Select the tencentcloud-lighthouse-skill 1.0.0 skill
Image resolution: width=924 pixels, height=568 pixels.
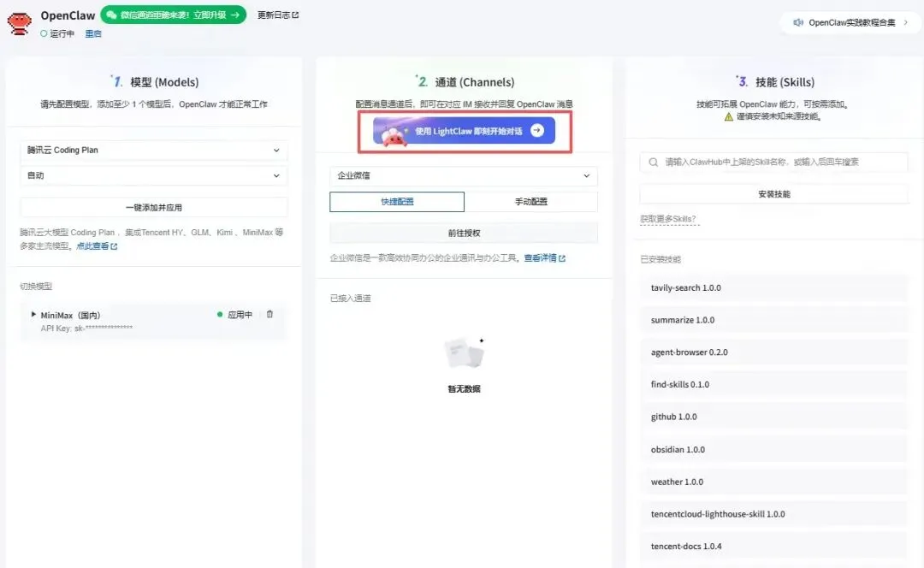[x=773, y=514]
